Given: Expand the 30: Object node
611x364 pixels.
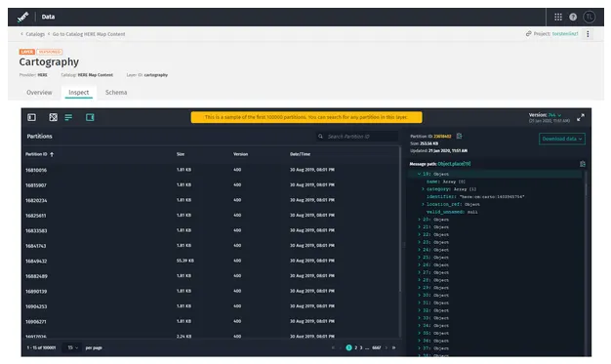Looking at the screenshot, I should [419, 296].
